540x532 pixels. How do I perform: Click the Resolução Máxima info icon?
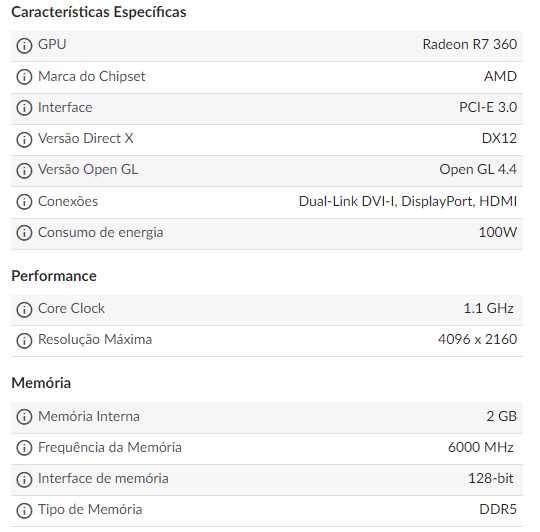pos(24,340)
